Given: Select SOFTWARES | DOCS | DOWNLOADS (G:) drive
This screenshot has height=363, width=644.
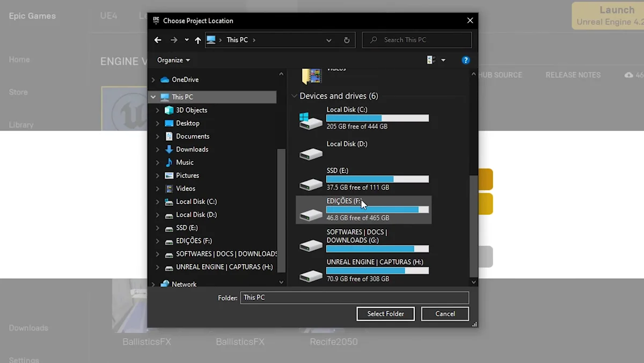Looking at the screenshot, I should (x=364, y=241).
